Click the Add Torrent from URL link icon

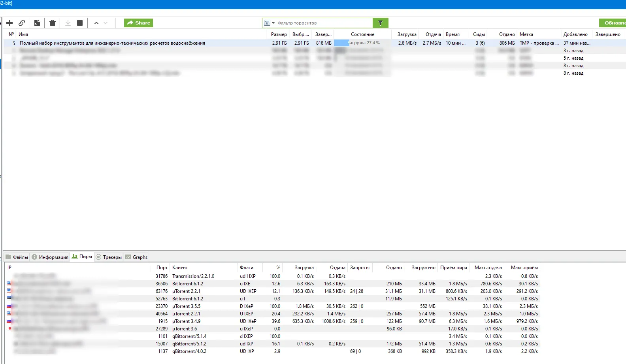(22, 23)
